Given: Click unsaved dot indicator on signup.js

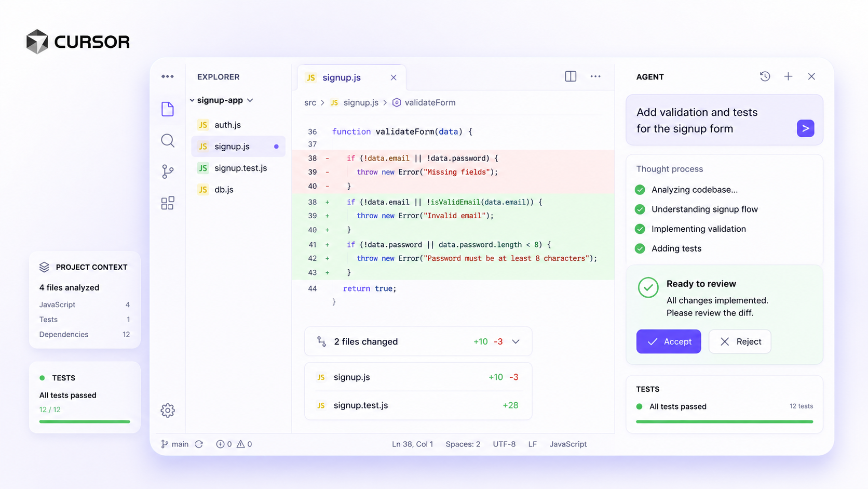Looking at the screenshot, I should pos(276,147).
